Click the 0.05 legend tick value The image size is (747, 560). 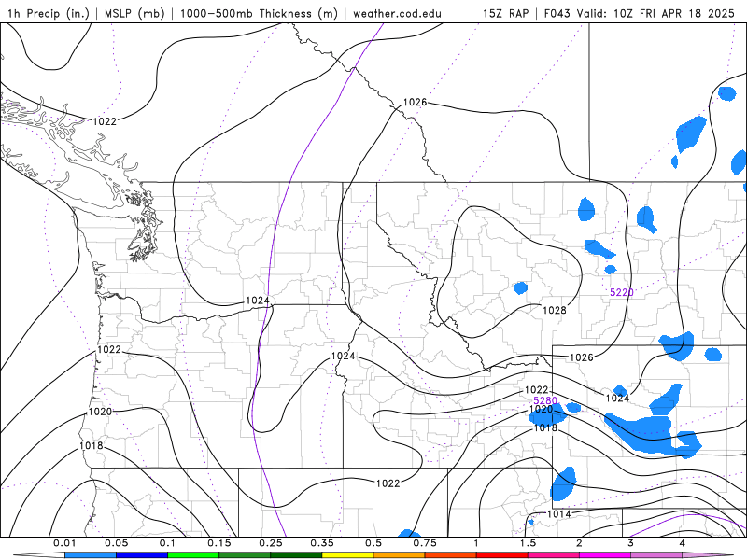[x=116, y=543]
